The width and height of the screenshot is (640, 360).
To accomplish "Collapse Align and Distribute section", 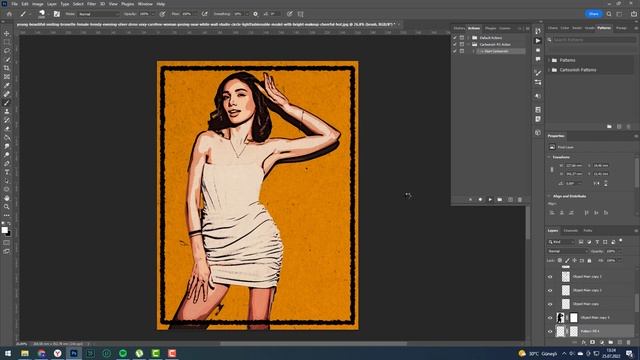I will tap(549, 196).
